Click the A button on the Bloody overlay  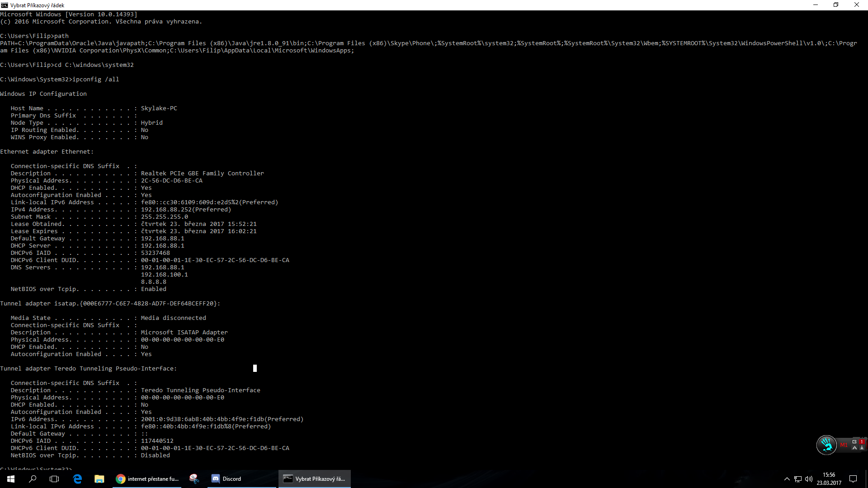point(854,448)
